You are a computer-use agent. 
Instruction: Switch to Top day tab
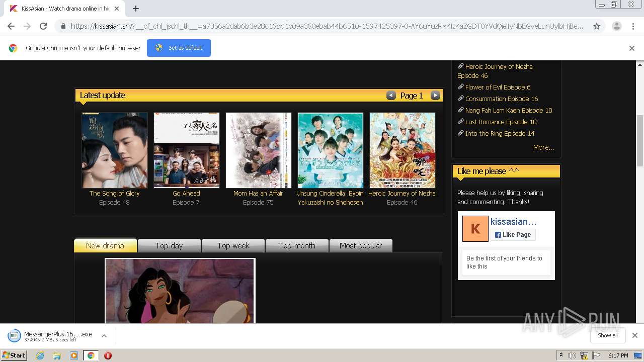click(169, 245)
